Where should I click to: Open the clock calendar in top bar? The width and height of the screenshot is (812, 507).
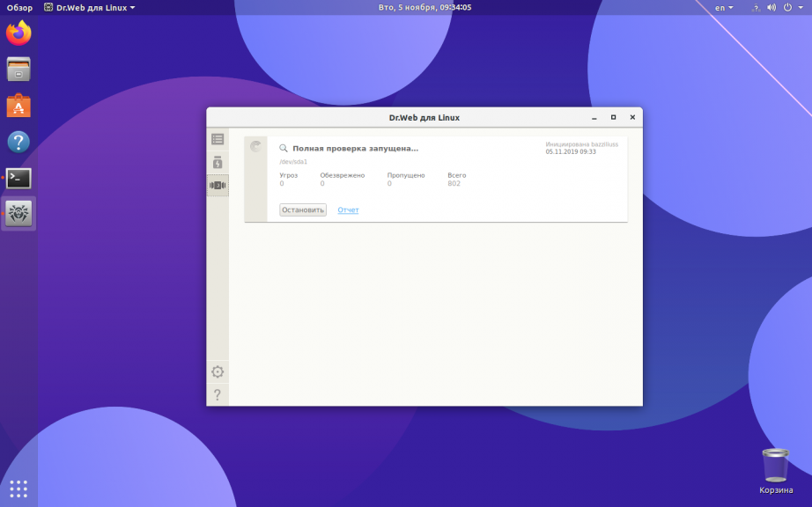tap(424, 7)
